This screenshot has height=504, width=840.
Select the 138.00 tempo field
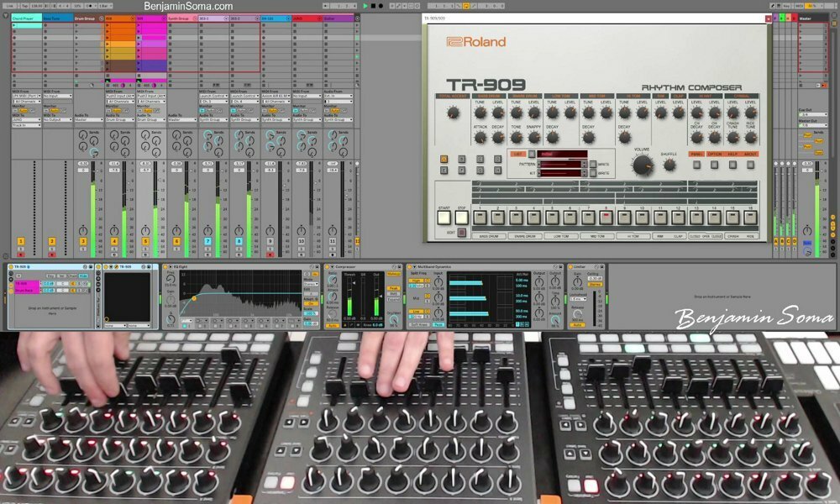point(36,6)
